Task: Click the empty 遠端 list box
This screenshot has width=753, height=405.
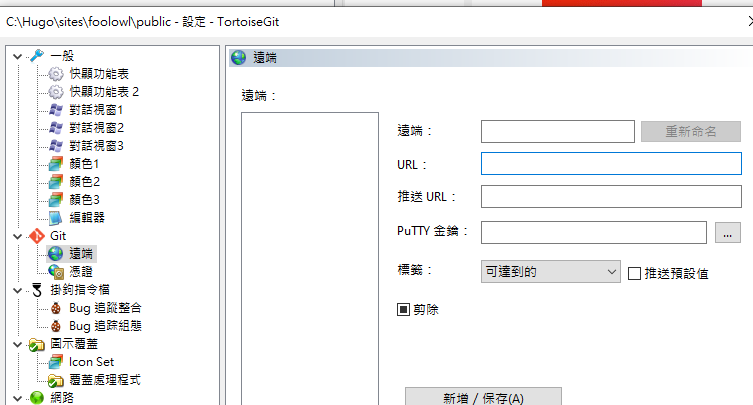Action: pos(310,258)
